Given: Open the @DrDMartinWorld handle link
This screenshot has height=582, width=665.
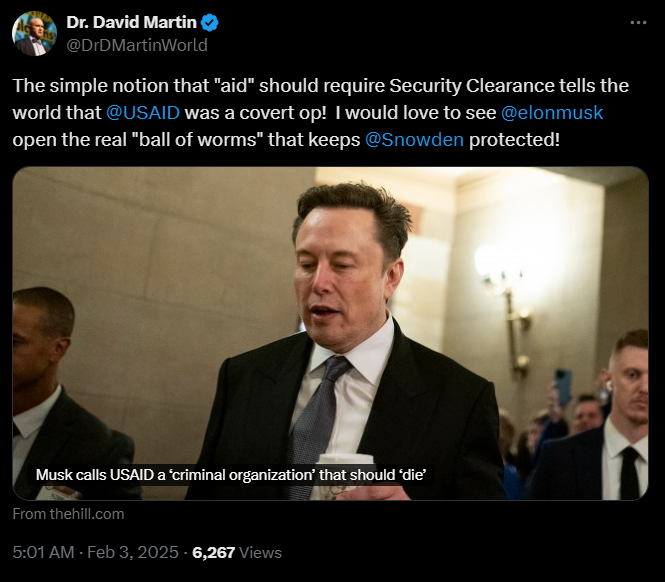Looking at the screenshot, I should pyautogui.click(x=136, y=45).
